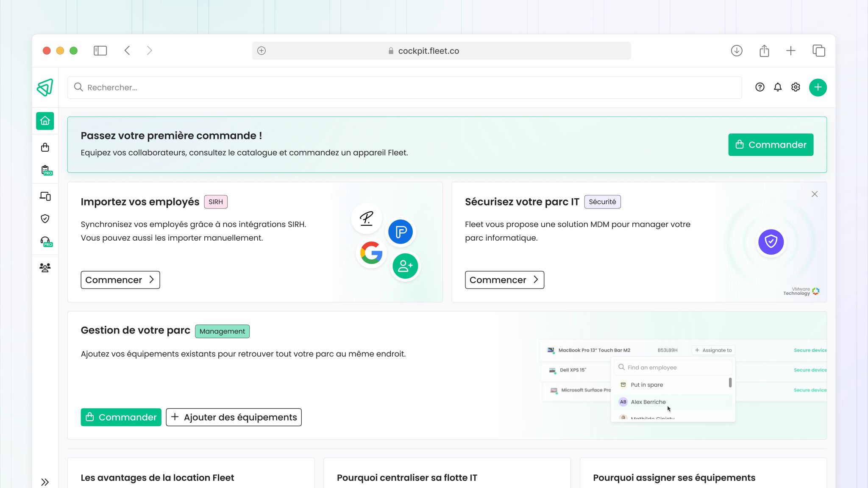
Task: Go to the home dashboard icon
Action: point(45,121)
